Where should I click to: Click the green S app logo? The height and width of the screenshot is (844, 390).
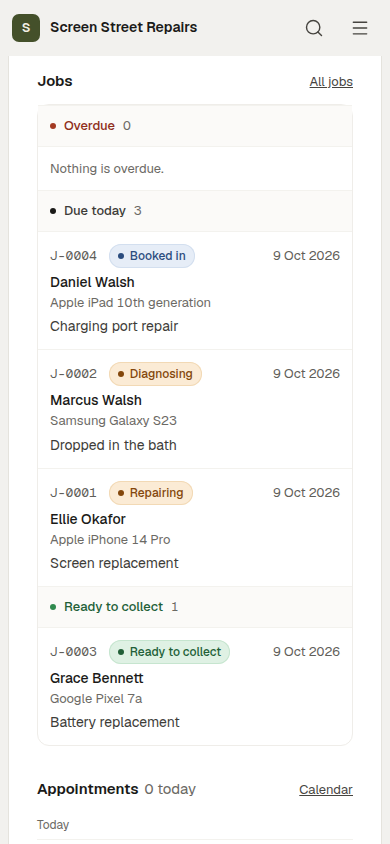(26, 27)
